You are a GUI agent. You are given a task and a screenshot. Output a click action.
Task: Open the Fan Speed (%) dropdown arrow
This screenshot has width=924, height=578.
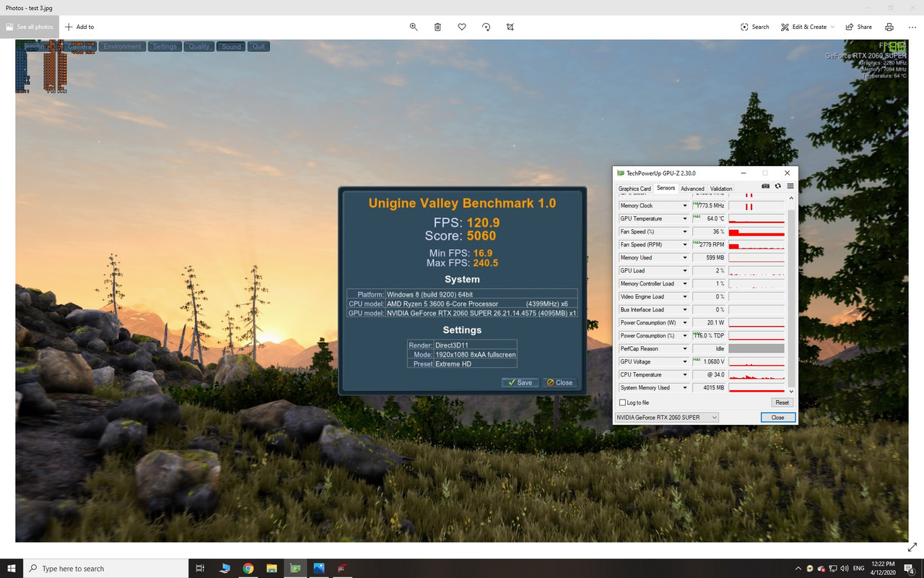pos(685,232)
